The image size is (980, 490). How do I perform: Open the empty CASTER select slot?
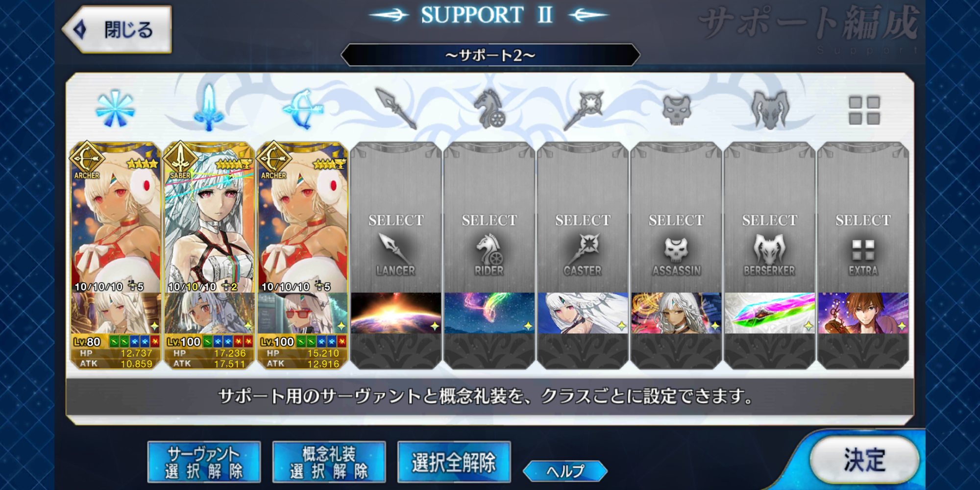(583, 218)
